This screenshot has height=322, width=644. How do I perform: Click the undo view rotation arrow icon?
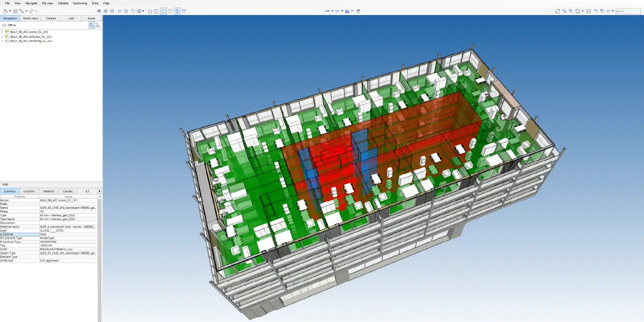pos(133,11)
